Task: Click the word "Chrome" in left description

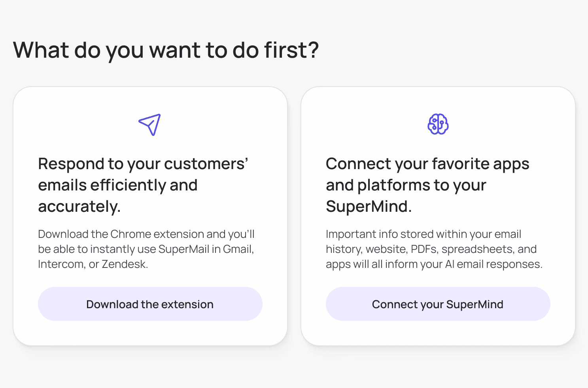Action: click(131, 234)
